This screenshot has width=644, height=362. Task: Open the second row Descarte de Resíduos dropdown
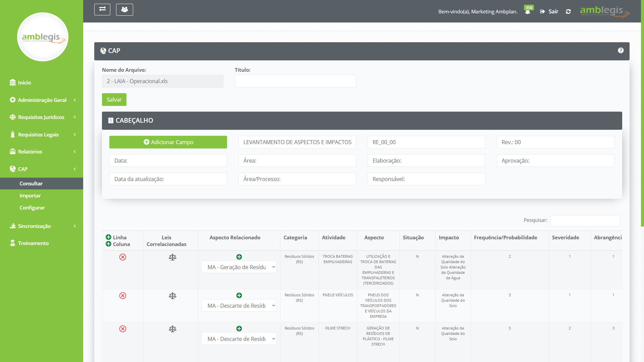point(239,306)
